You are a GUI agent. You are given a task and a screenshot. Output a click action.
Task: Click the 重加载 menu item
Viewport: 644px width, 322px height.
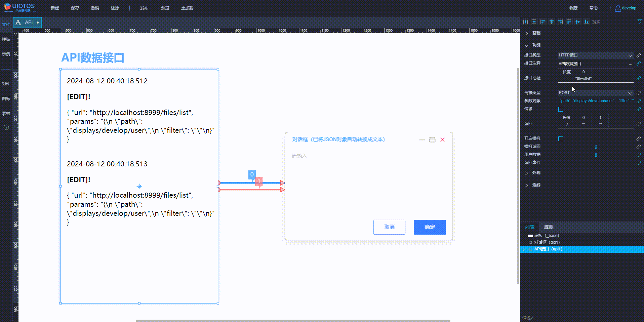(187, 8)
